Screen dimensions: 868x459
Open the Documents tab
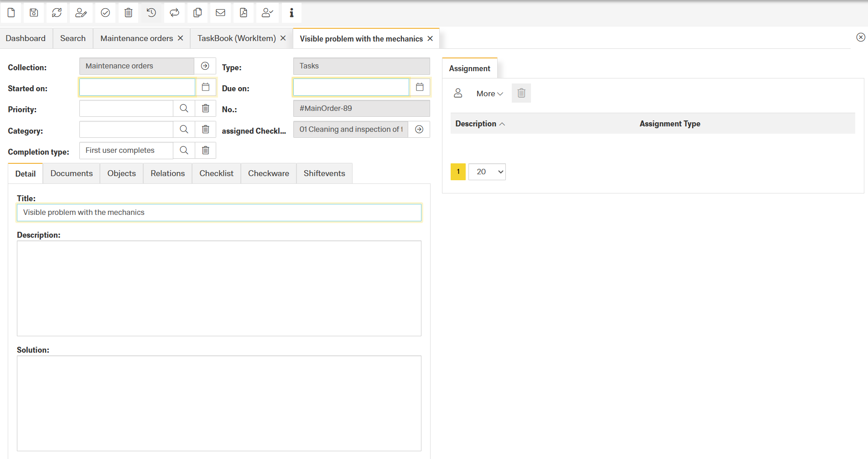click(72, 173)
